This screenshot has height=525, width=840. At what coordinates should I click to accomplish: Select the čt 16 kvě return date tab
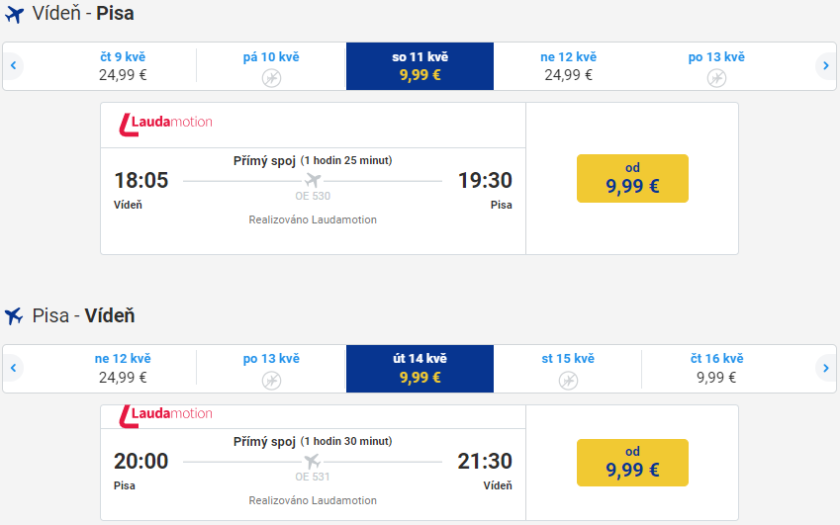click(716, 368)
